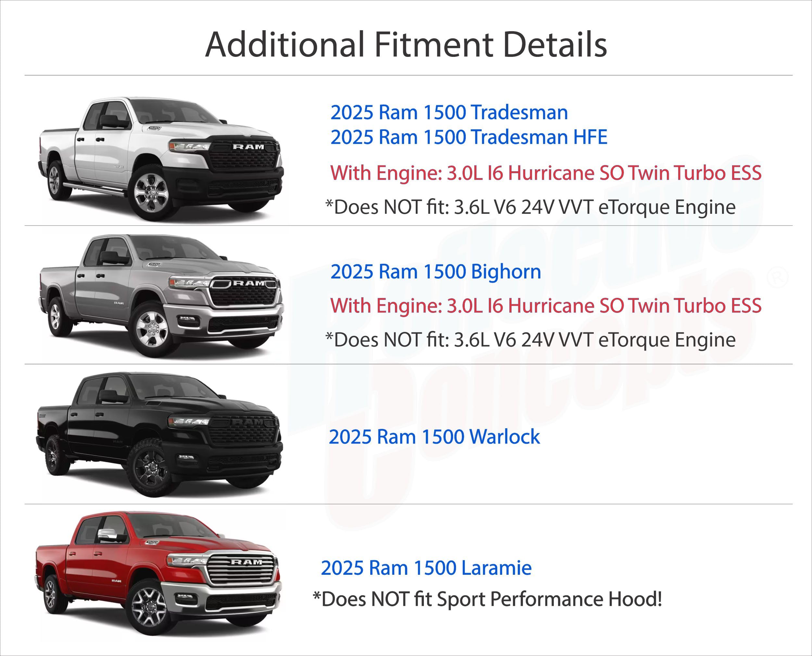Click the RAM grille logo on red Laramie
Image resolution: width=812 pixels, height=656 pixels.
coord(246,562)
